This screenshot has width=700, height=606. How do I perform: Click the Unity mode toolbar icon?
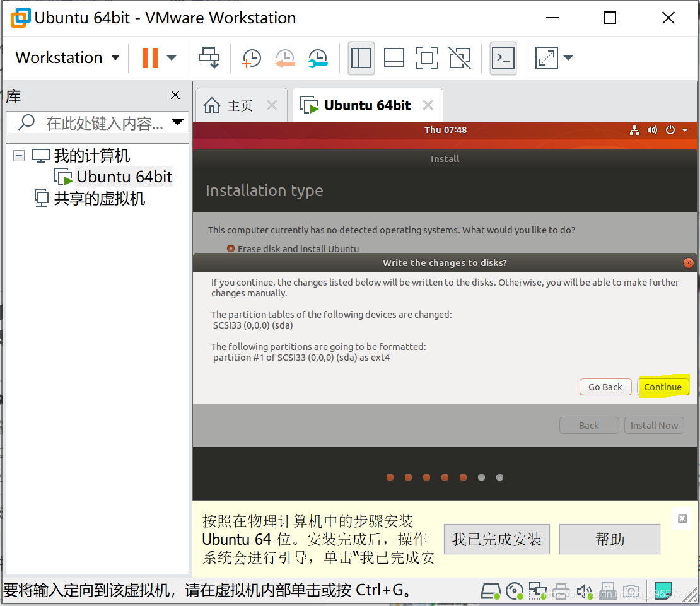click(460, 58)
